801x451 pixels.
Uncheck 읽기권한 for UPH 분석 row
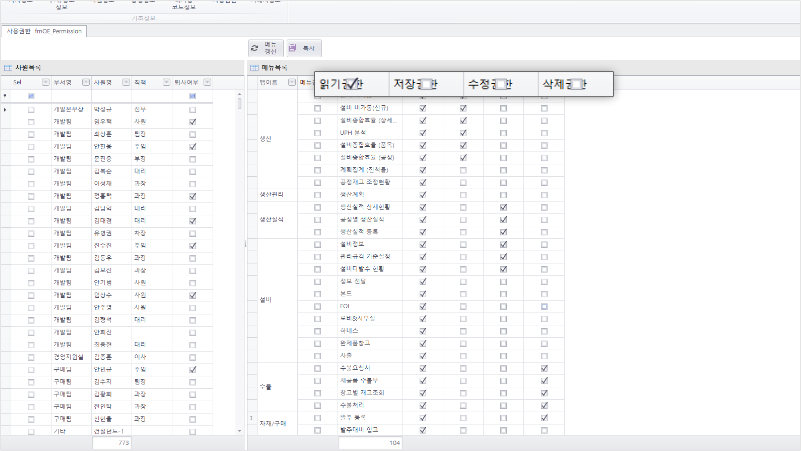click(x=423, y=133)
